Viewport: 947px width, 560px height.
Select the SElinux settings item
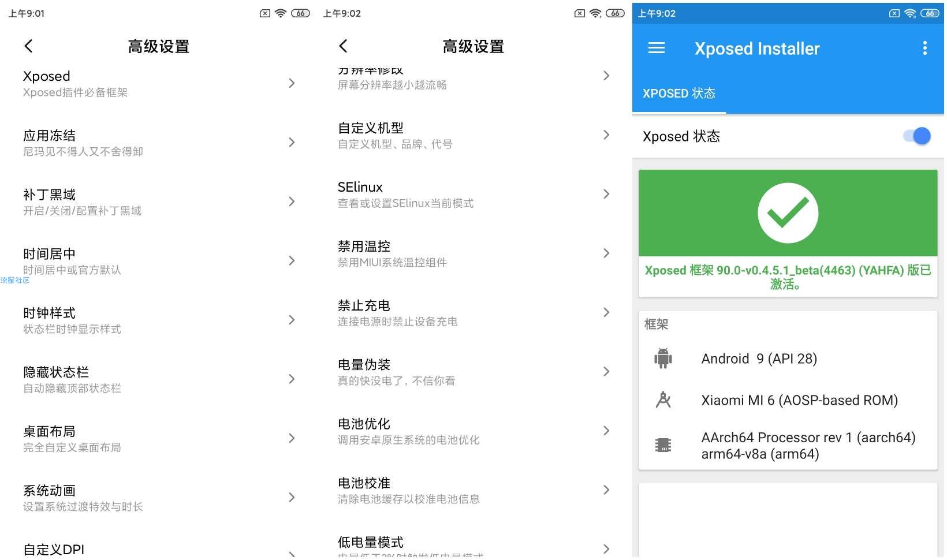pos(472,195)
